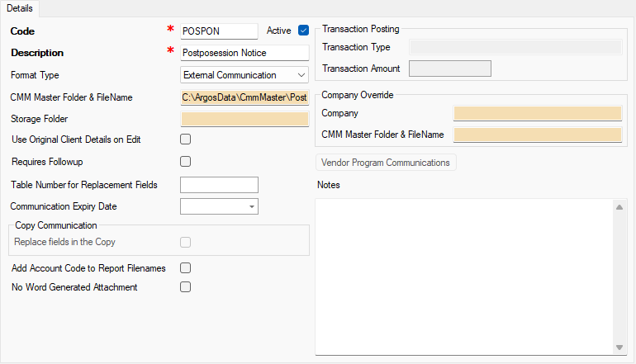Viewport: 636px width, 364px height.
Task: Enable Add Account Code to Report Filenames
Action: click(185, 268)
